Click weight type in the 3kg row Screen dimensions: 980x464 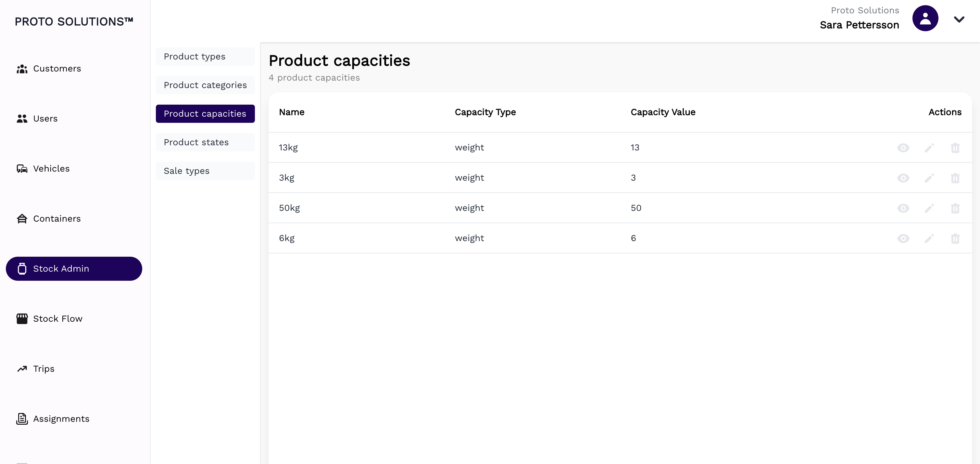click(469, 178)
